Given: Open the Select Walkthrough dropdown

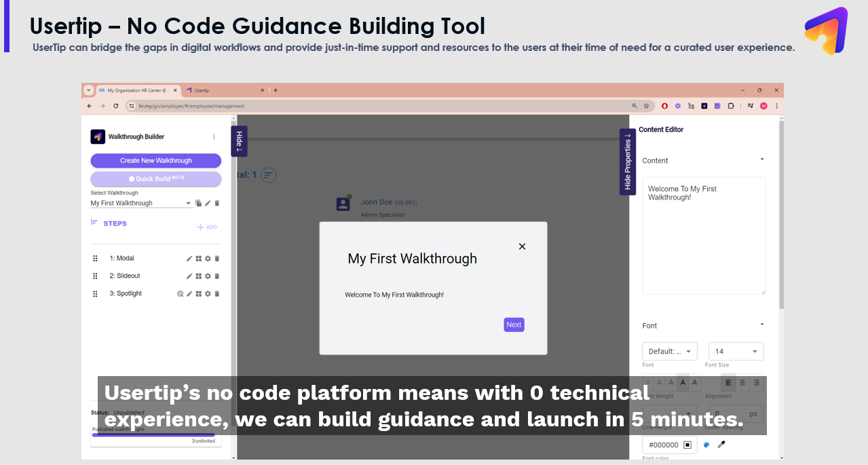Looking at the screenshot, I should (141, 203).
